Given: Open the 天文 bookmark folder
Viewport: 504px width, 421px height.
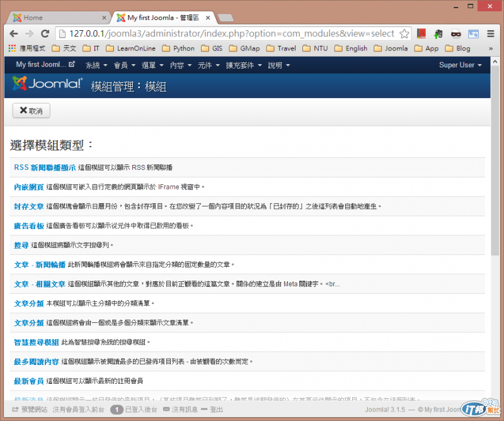Looking at the screenshot, I should [x=64, y=48].
